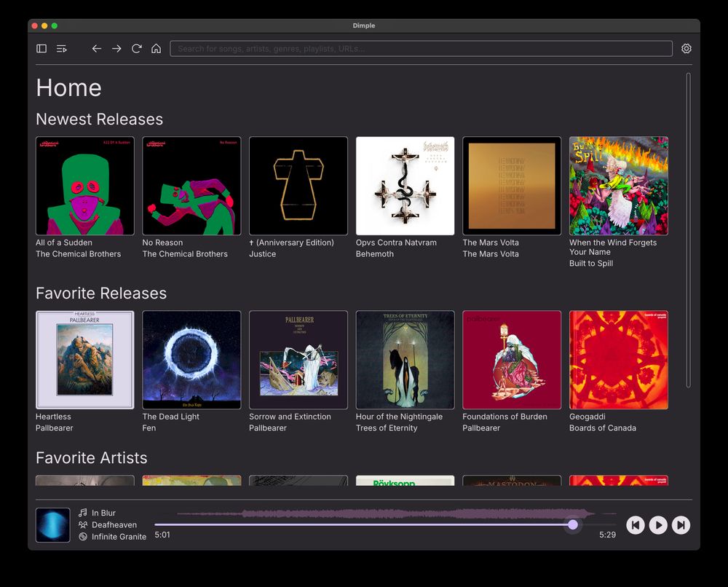728x587 pixels.
Task: Click the now-playing Infinite Granite cover thumbnail
Action: tap(53, 525)
